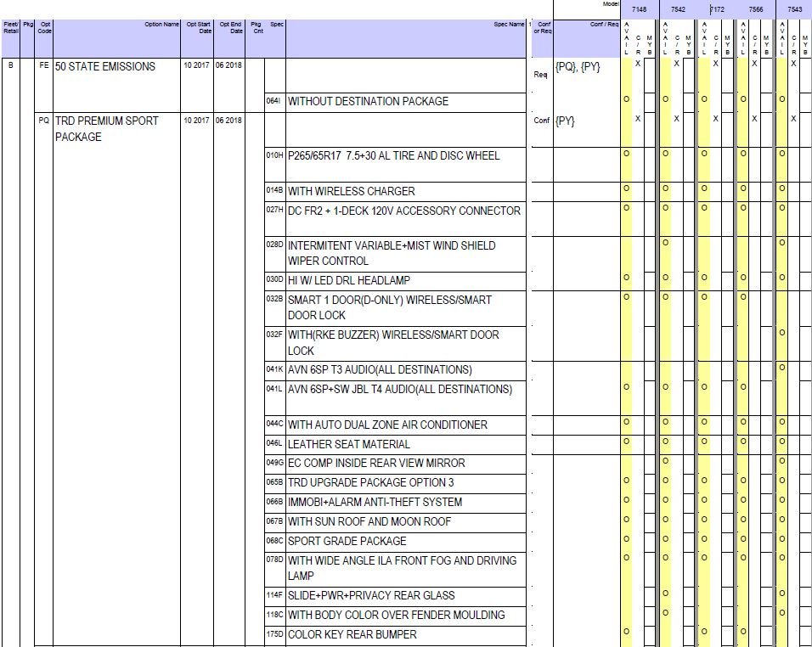Select 'WITH BODY COLOR OVER FENDER MOULDING'
This screenshot has height=647, width=812.
396,615
